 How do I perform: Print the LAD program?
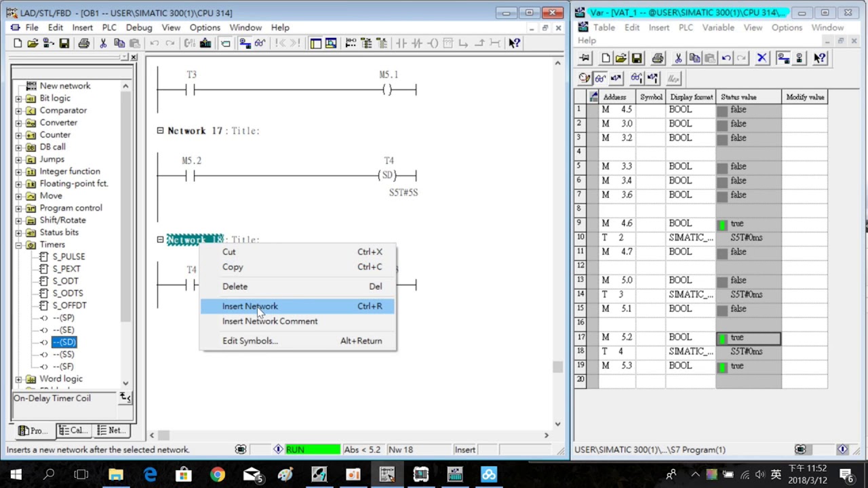click(83, 43)
